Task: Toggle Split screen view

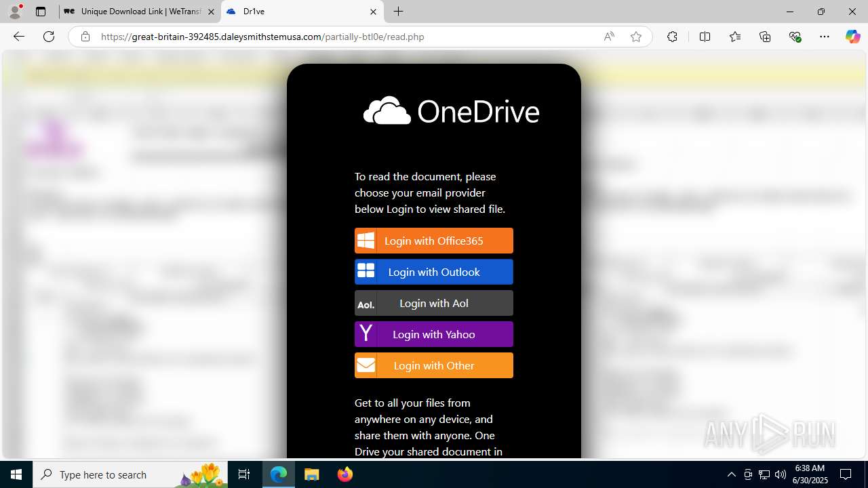Action: point(705,37)
